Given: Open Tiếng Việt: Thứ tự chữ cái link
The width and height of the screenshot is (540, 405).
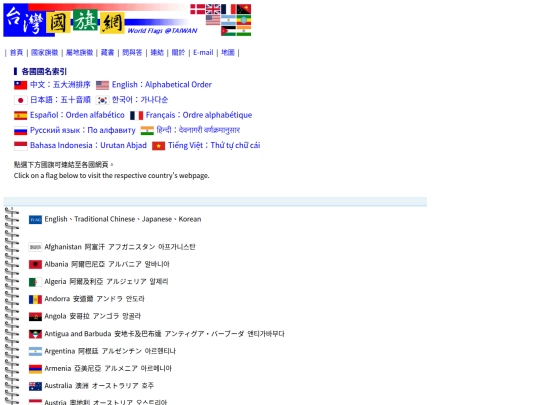Looking at the screenshot, I should click(214, 145).
